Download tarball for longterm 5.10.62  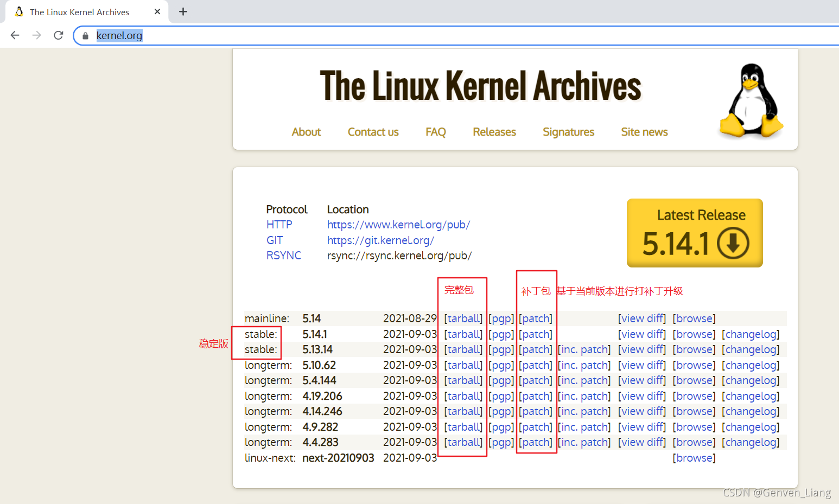(463, 365)
